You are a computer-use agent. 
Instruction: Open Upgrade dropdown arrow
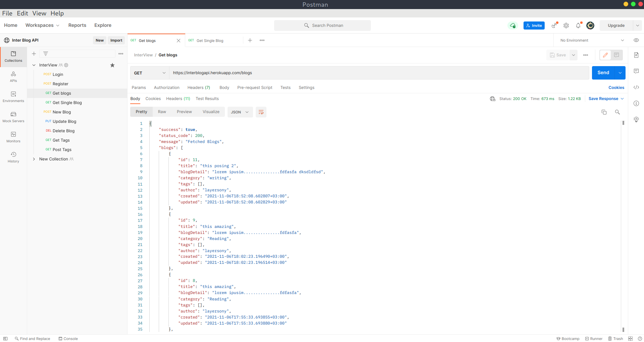click(x=638, y=26)
